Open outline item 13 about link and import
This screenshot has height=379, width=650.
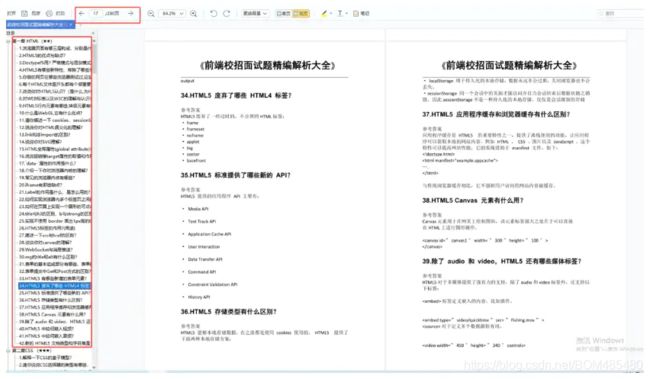click(x=44, y=134)
